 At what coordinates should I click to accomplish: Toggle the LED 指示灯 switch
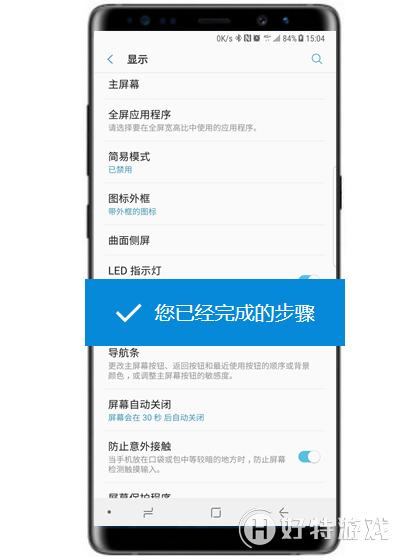(309, 277)
